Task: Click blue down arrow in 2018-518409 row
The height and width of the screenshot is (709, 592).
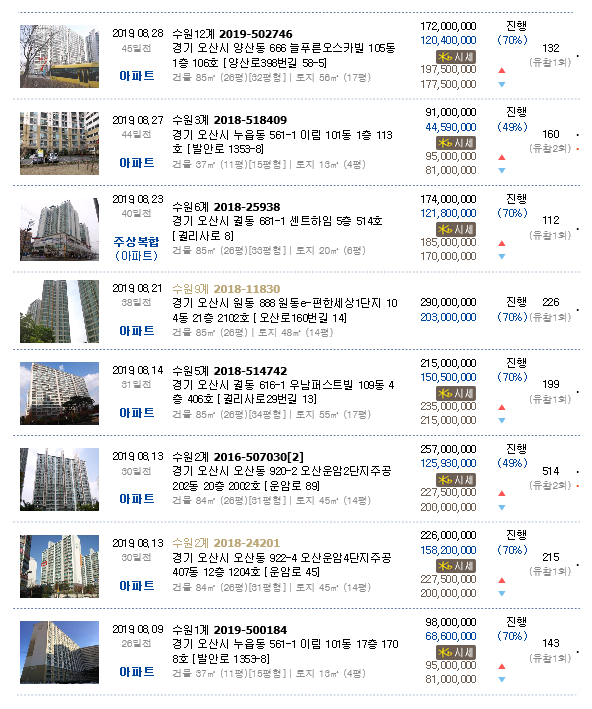Action: (x=502, y=170)
